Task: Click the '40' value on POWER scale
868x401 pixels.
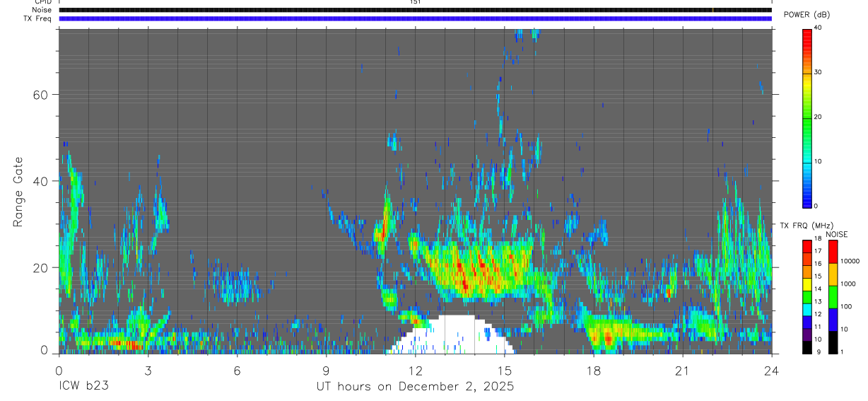Action: click(818, 28)
